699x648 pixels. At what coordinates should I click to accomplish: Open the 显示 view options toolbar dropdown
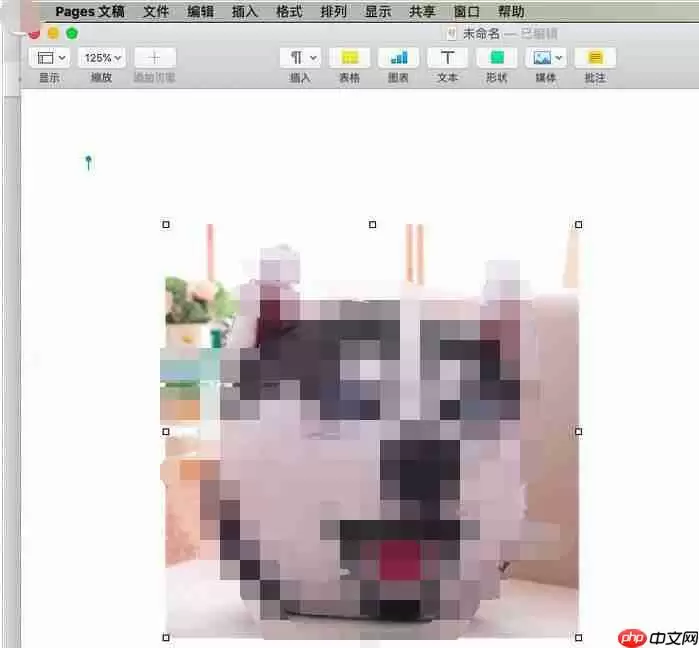pyautogui.click(x=49, y=57)
